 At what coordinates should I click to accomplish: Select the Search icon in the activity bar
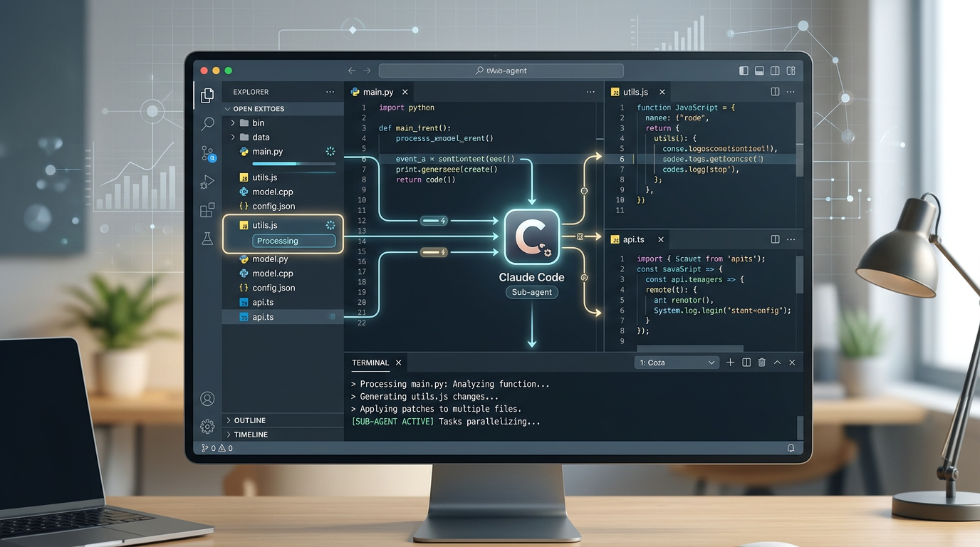(207, 124)
